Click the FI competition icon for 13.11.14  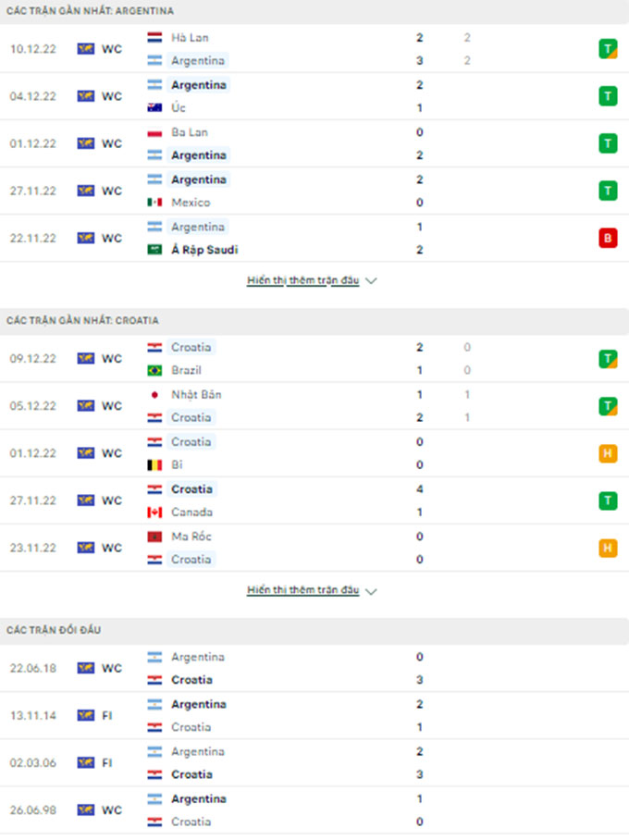point(86,715)
